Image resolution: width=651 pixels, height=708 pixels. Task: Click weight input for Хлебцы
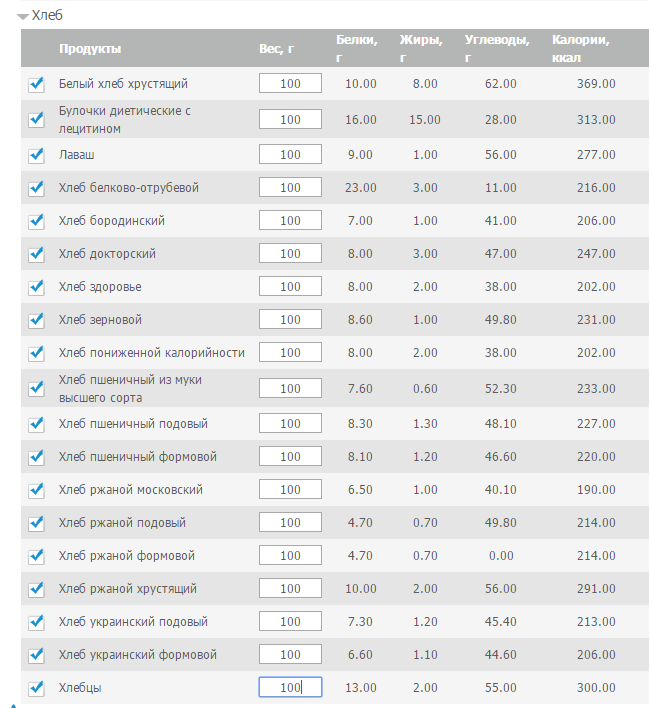point(290,688)
